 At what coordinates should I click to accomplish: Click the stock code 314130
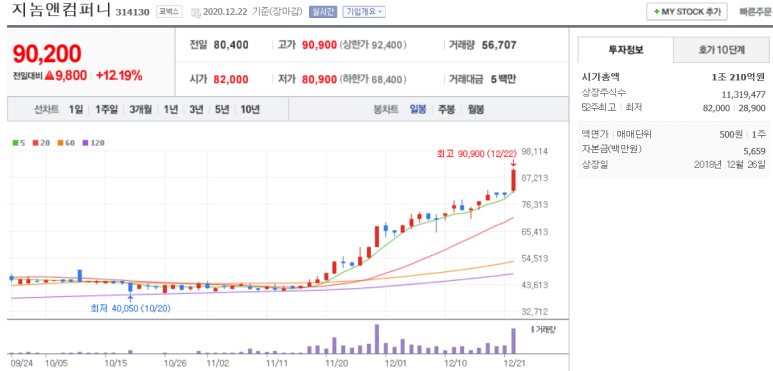click(132, 12)
